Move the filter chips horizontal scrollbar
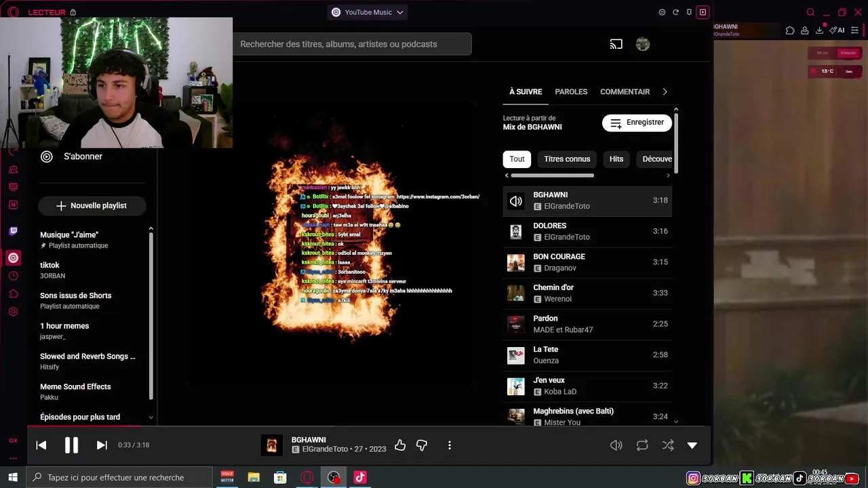Image resolution: width=868 pixels, height=488 pixels. (x=552, y=176)
